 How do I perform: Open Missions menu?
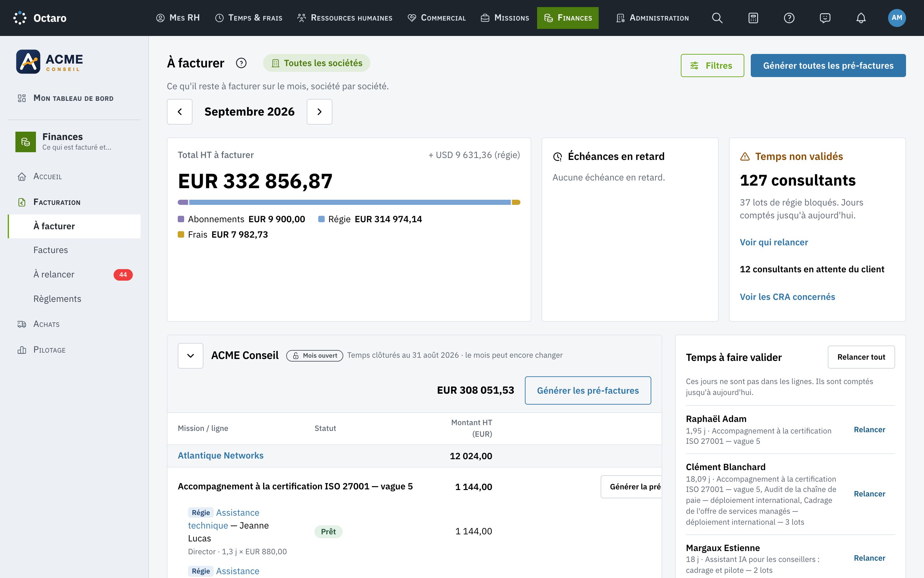tap(505, 18)
